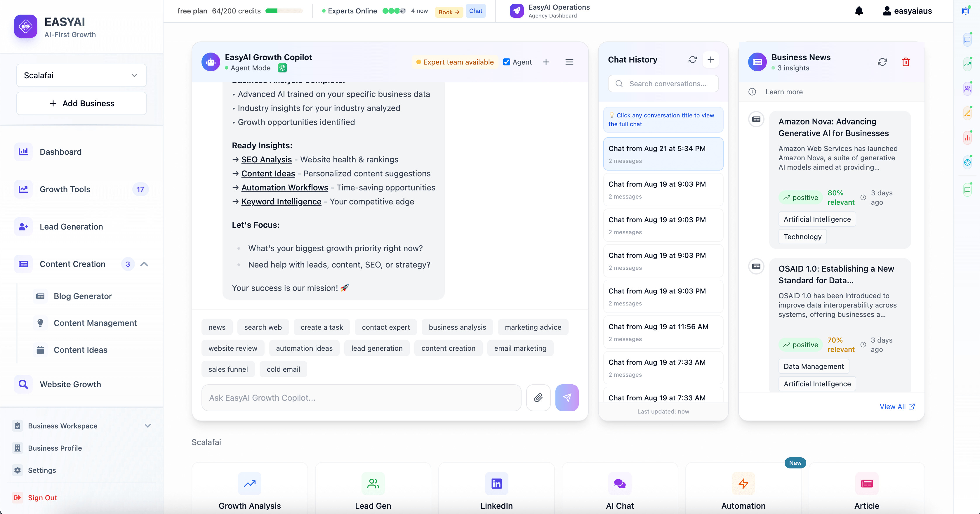Select the 'business analysis' suggestion chip
This screenshot has height=514, width=980.
click(457, 327)
